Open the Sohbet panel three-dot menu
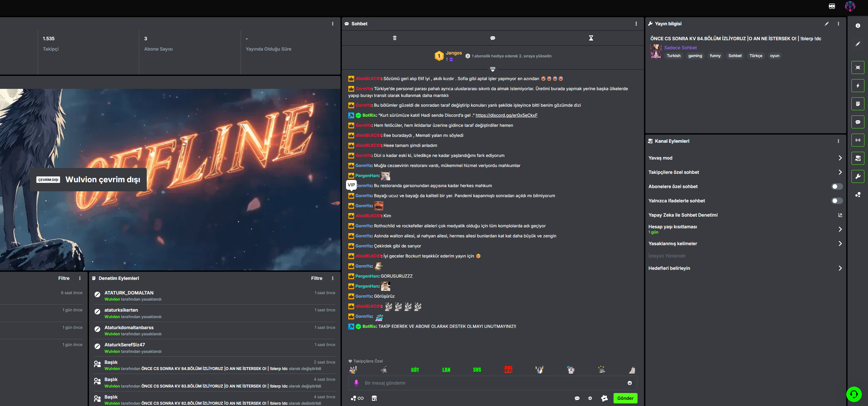This screenshot has width=868, height=406. coord(636,24)
